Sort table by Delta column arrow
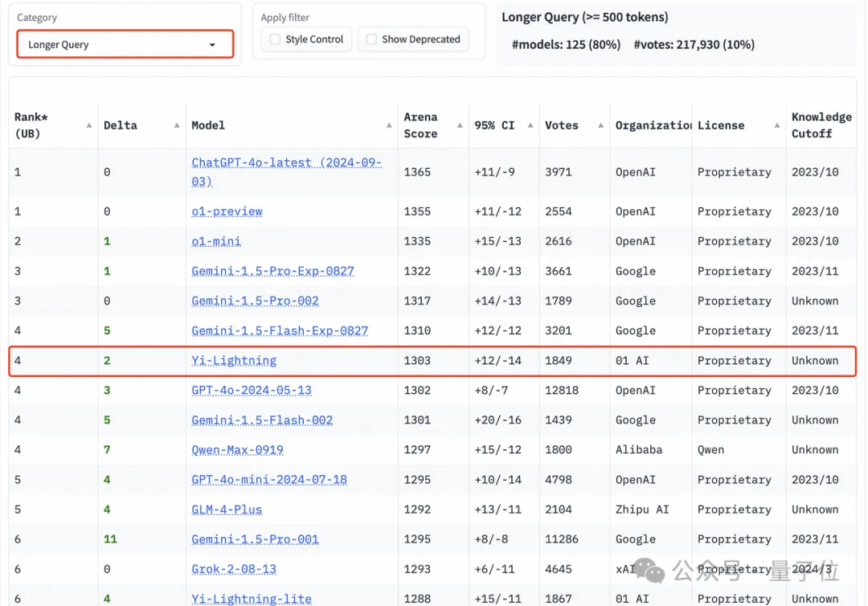The image size is (868, 606). pos(177,125)
